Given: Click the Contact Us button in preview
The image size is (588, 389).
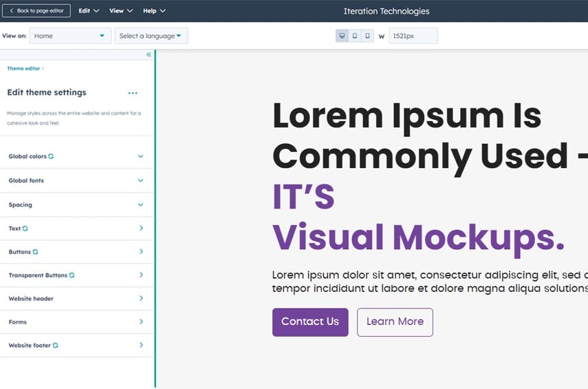Looking at the screenshot, I should click(310, 322).
